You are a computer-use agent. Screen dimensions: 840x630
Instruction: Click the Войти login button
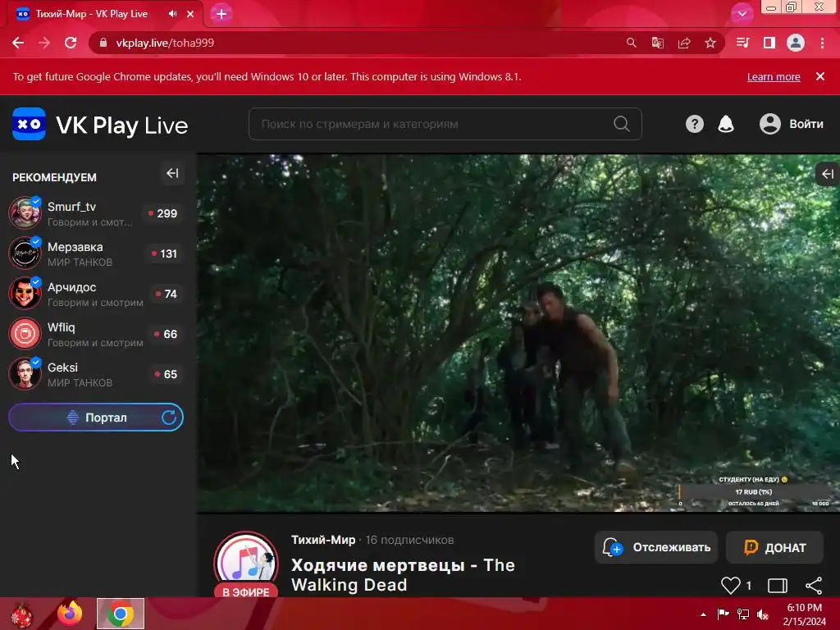point(792,125)
